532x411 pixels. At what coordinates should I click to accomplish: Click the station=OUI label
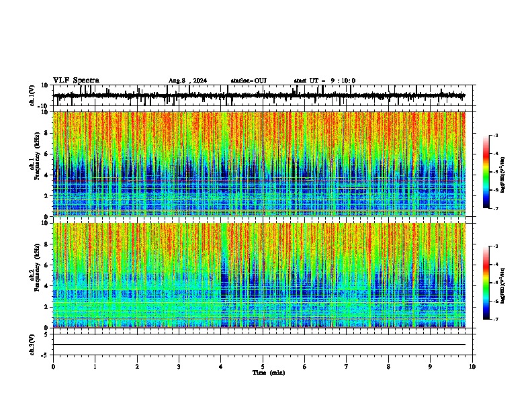[x=249, y=81]
